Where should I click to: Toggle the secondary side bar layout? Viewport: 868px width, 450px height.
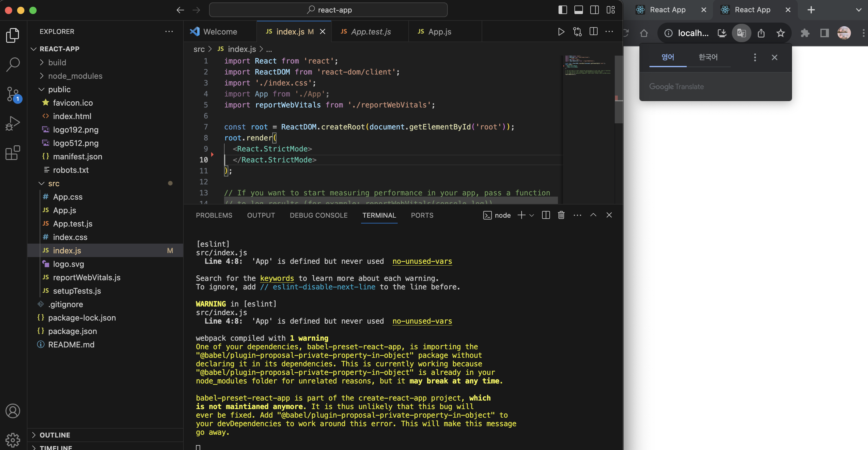(x=595, y=10)
